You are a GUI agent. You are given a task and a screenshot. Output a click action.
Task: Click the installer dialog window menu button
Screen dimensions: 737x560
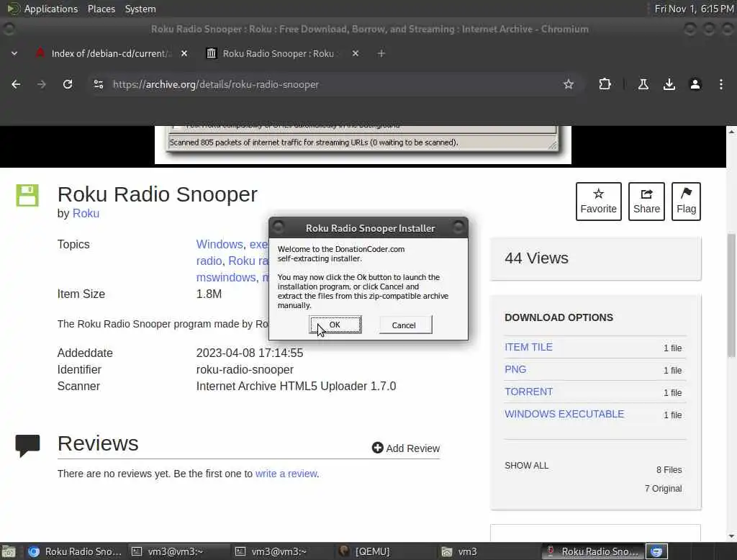[x=279, y=227]
